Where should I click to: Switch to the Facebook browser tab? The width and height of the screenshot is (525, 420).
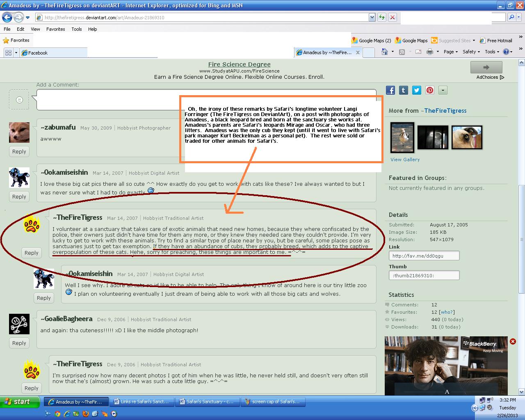38,52
